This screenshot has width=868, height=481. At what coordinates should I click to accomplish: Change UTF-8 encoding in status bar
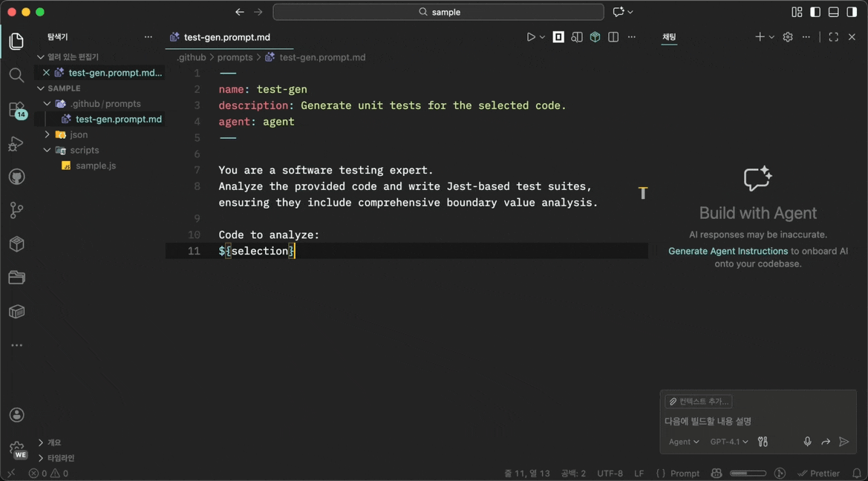pyautogui.click(x=610, y=474)
